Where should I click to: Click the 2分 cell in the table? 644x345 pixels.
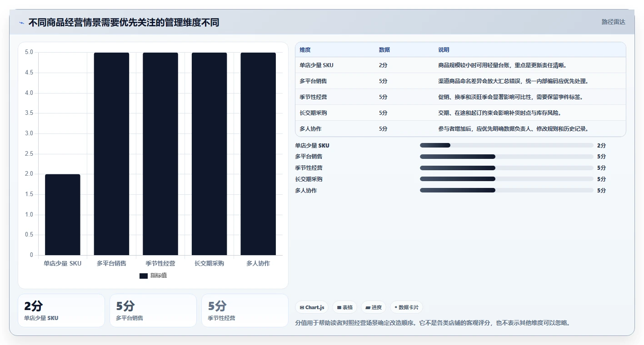point(383,65)
